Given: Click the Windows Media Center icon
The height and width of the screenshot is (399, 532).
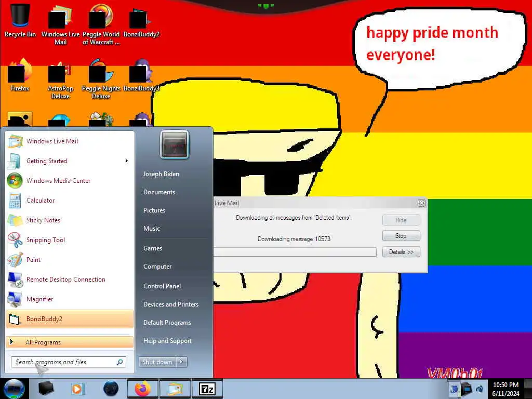Looking at the screenshot, I should point(15,180).
